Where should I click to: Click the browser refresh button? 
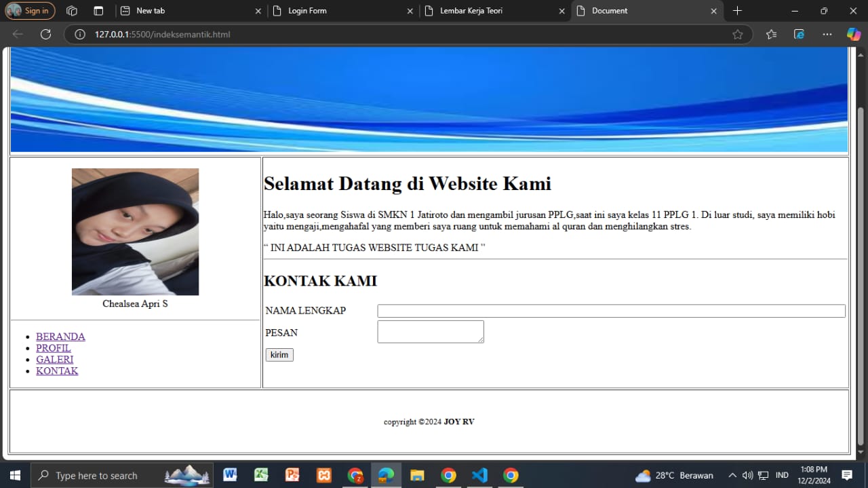[45, 35]
